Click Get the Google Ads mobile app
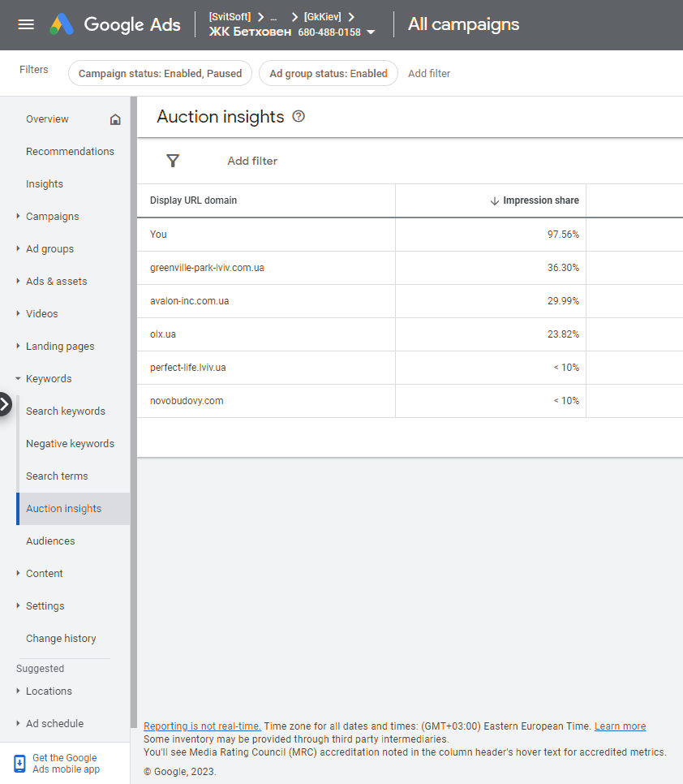Screen dimensions: 683x784 pyautogui.click(x=66, y=764)
